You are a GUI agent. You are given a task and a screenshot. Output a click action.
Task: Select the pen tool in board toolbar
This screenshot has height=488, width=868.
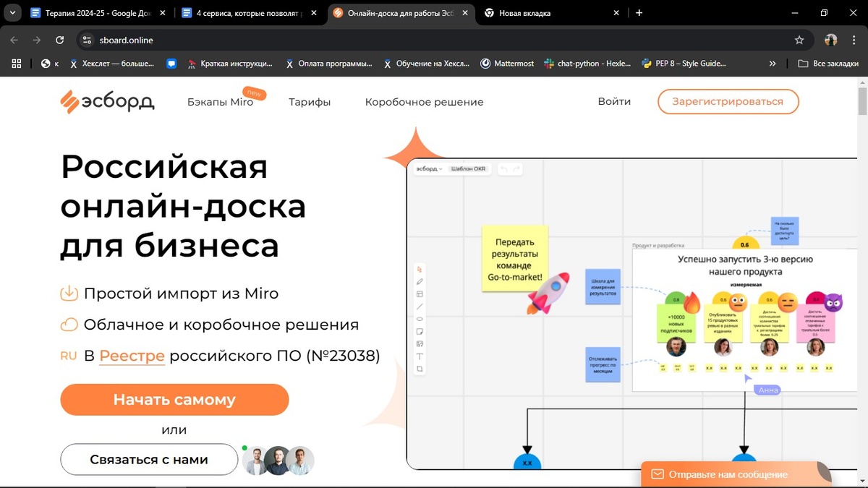pyautogui.click(x=420, y=281)
